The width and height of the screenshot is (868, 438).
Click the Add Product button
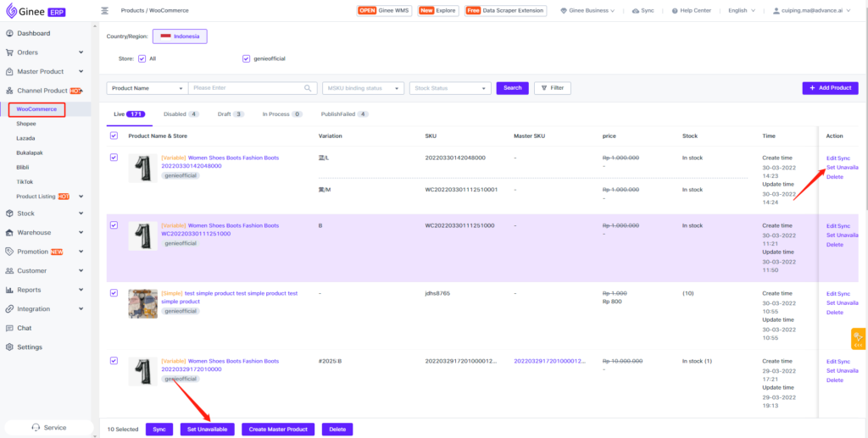tap(831, 88)
